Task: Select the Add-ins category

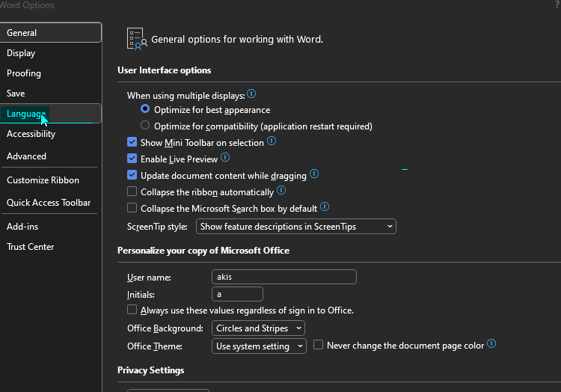Action: click(51, 227)
